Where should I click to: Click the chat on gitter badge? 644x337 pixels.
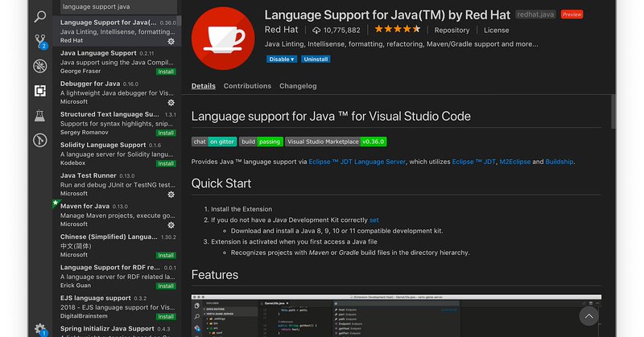click(214, 142)
